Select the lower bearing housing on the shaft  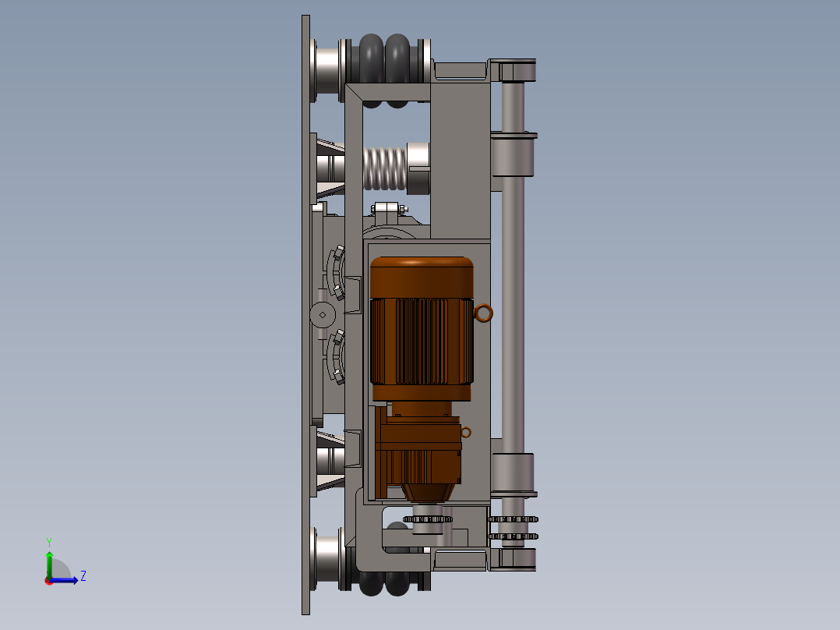tap(514, 475)
